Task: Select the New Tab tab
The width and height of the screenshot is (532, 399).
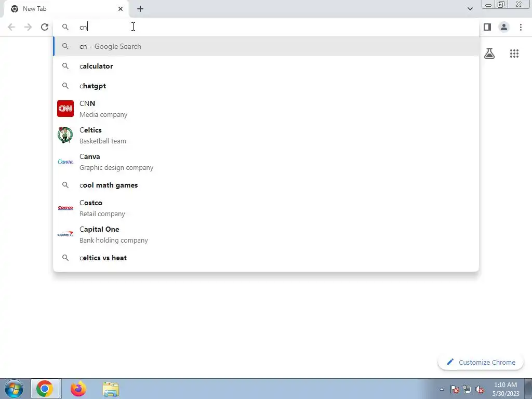Action: point(66,9)
